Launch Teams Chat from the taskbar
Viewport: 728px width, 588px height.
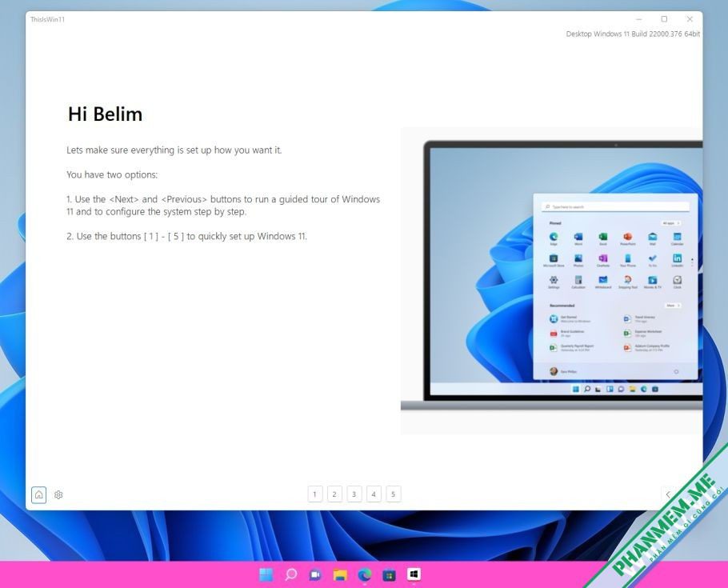(x=315, y=574)
